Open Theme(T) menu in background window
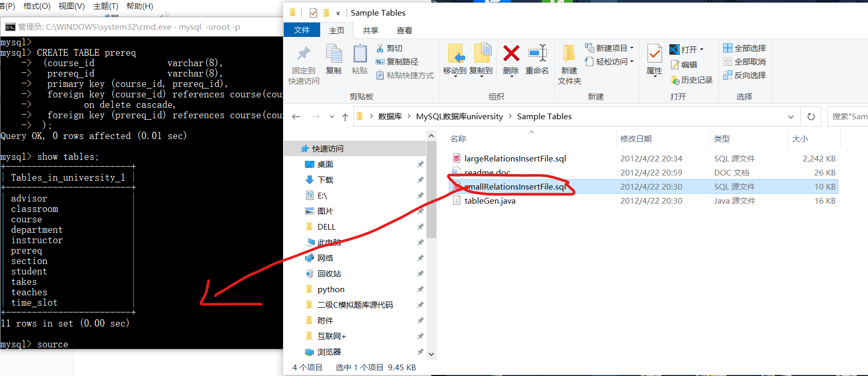This screenshot has width=868, height=376. [x=106, y=6]
